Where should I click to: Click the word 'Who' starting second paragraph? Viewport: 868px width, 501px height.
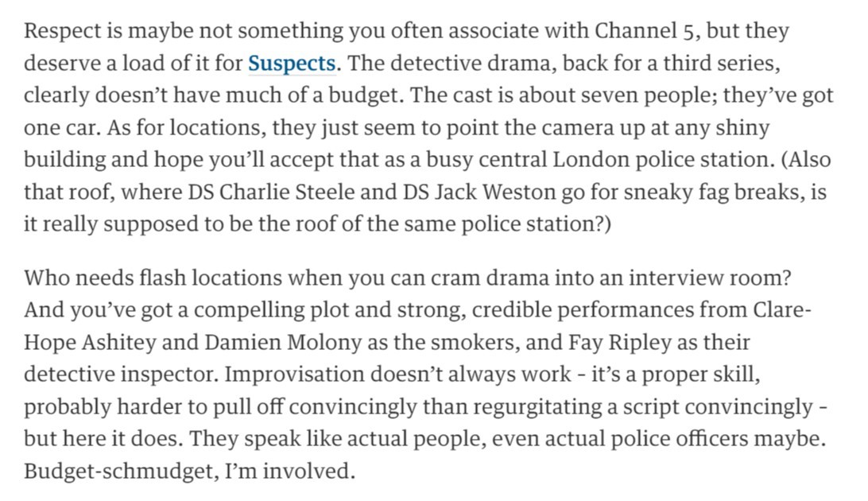(46, 278)
